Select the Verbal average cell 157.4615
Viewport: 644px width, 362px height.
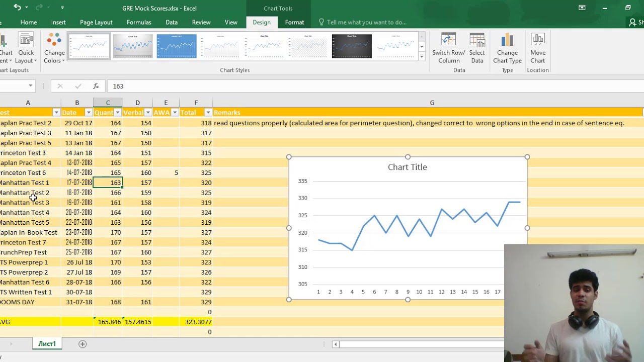(137, 322)
